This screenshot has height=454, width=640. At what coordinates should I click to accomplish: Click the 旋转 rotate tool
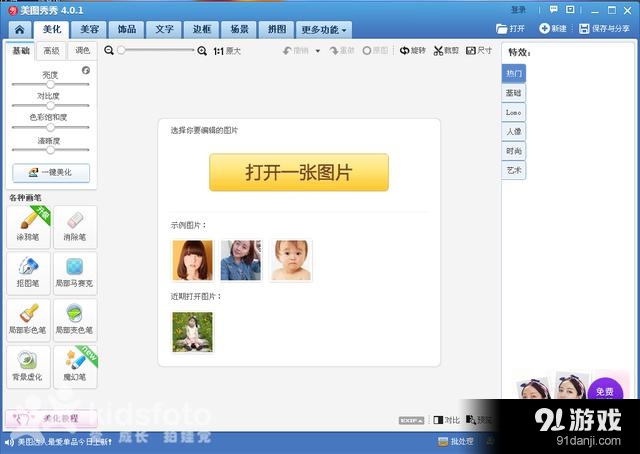pos(413,51)
